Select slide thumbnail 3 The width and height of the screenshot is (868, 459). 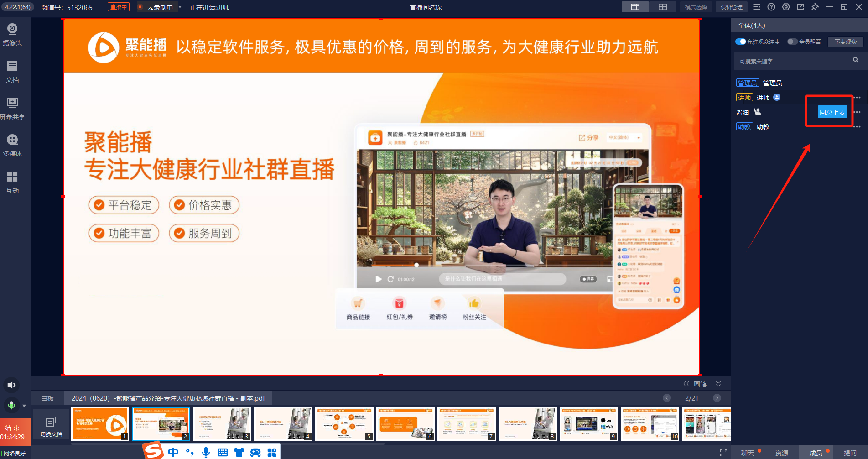click(x=222, y=424)
